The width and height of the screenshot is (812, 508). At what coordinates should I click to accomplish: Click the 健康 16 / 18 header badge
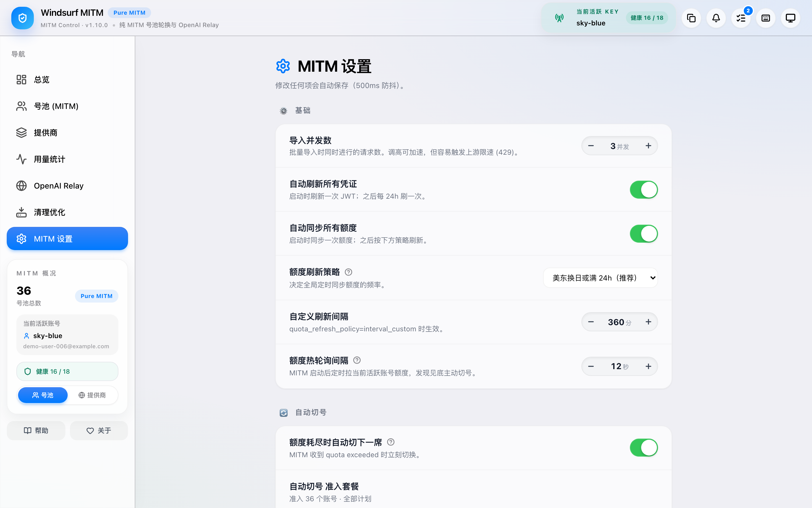click(647, 18)
